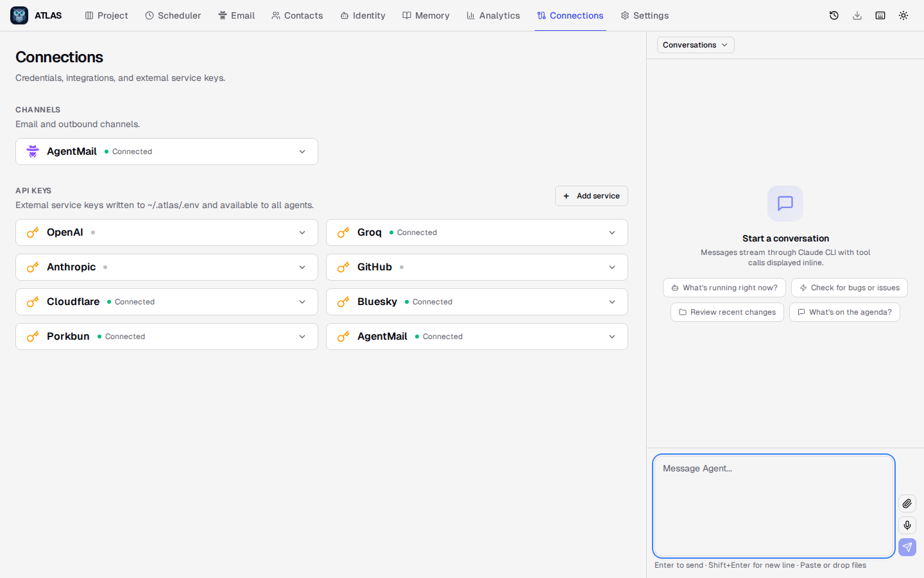Screen dimensions: 924x578
Task: Expand the Cloudflare card chevron
Action: click(302, 302)
